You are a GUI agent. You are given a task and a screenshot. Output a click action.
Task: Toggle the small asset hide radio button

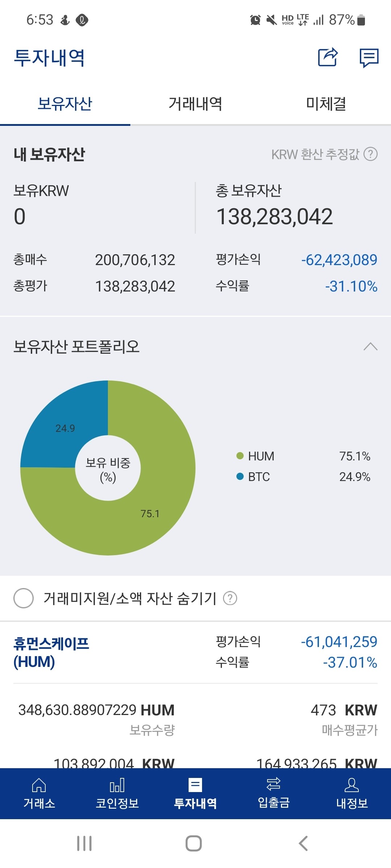(x=24, y=598)
